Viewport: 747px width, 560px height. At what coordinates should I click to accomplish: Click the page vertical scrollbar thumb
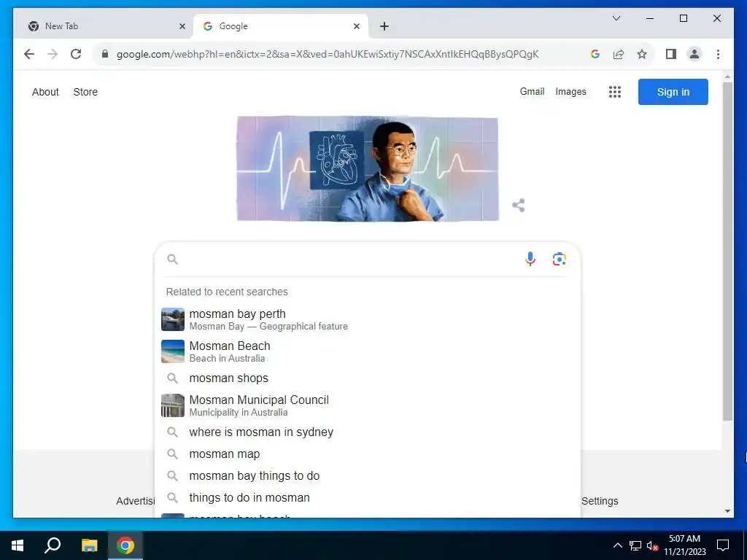click(727, 252)
